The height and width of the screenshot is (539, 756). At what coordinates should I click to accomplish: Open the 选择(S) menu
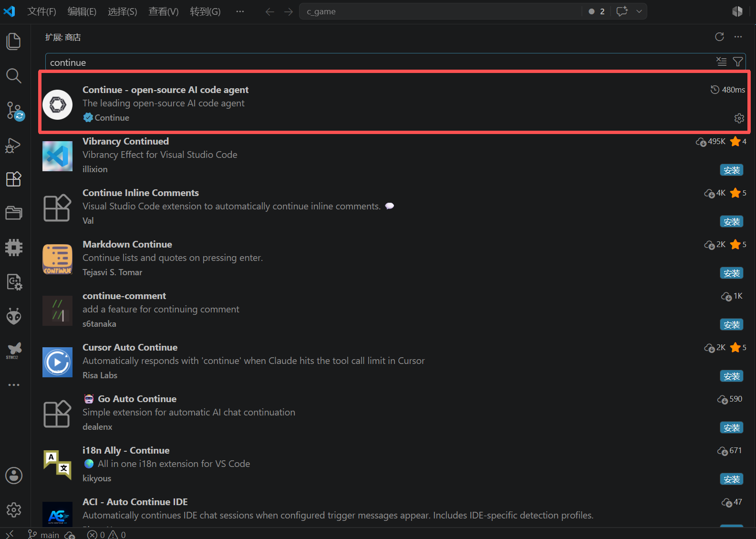tap(123, 11)
